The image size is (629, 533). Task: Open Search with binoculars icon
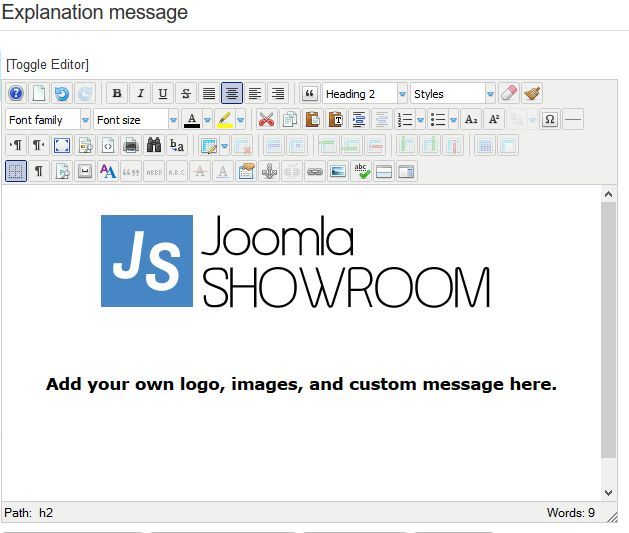pyautogui.click(x=154, y=145)
